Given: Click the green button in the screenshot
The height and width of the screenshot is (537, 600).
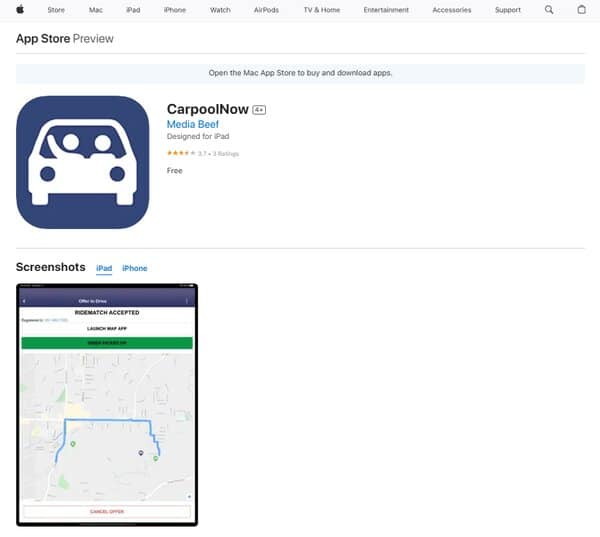Looking at the screenshot, I should coord(107,343).
